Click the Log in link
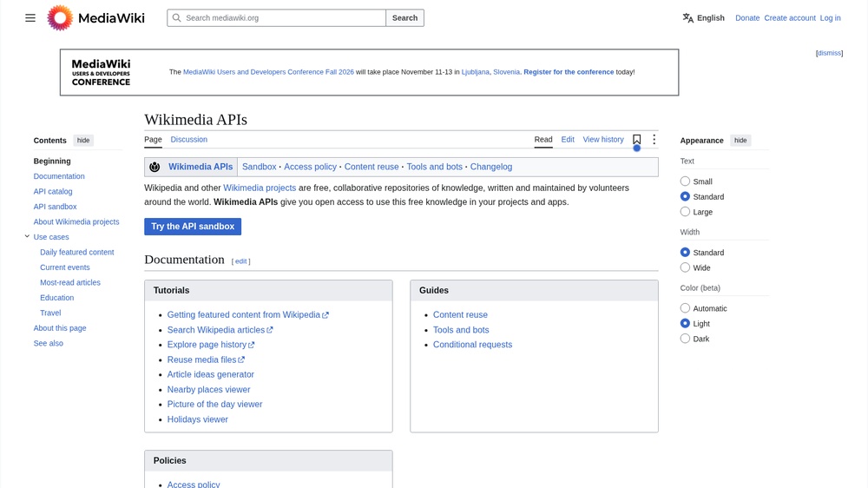Screen dimensions: 868x488 831,17
